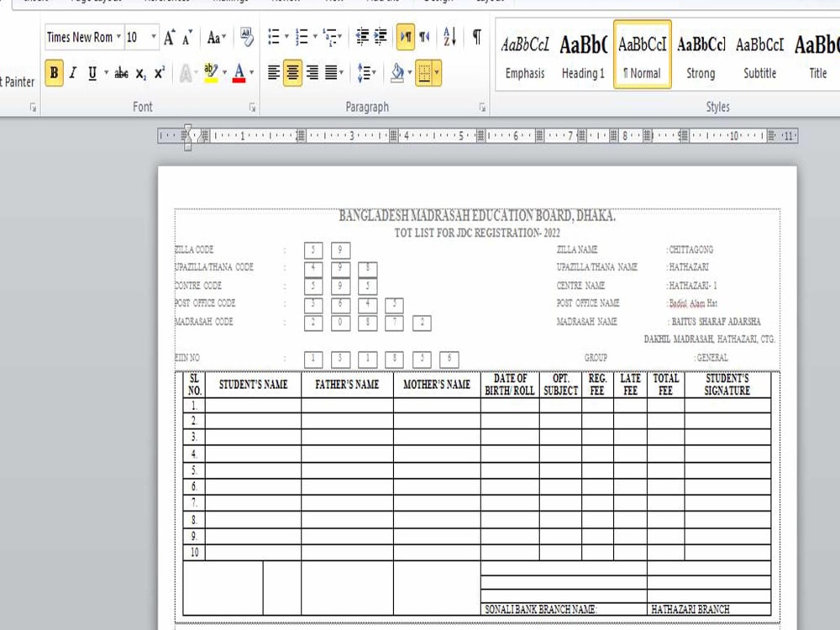
Task: Toggle Left-to-Right text direction
Action: [406, 37]
